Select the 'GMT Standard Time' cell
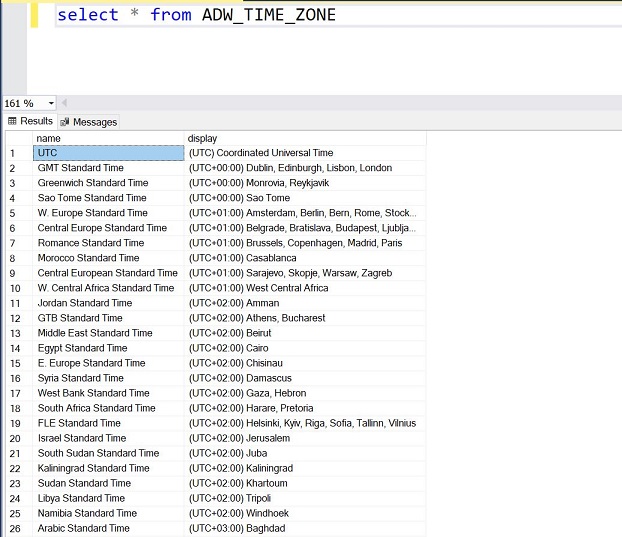Screen dimensions: 622x537 point(109,168)
